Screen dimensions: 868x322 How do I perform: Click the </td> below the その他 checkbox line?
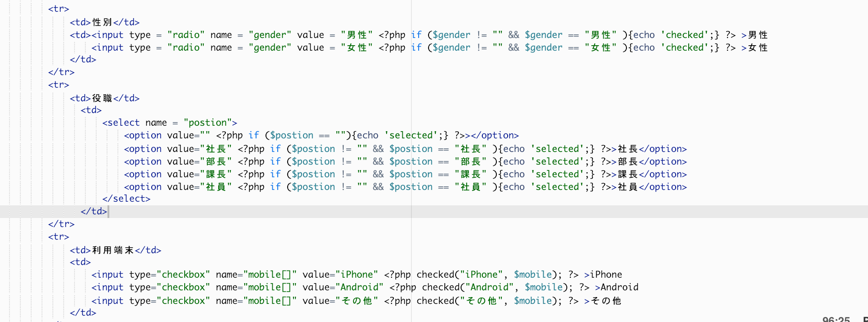(83, 313)
